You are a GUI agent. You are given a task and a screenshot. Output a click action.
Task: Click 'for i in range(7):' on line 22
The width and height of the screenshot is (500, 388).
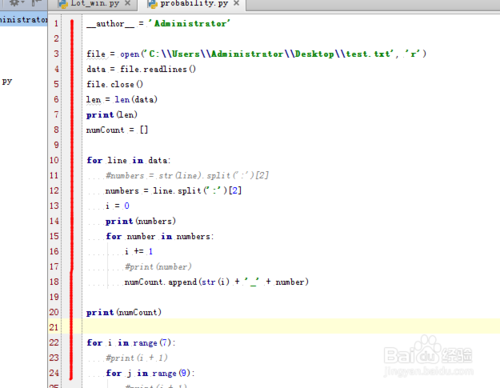(131, 343)
